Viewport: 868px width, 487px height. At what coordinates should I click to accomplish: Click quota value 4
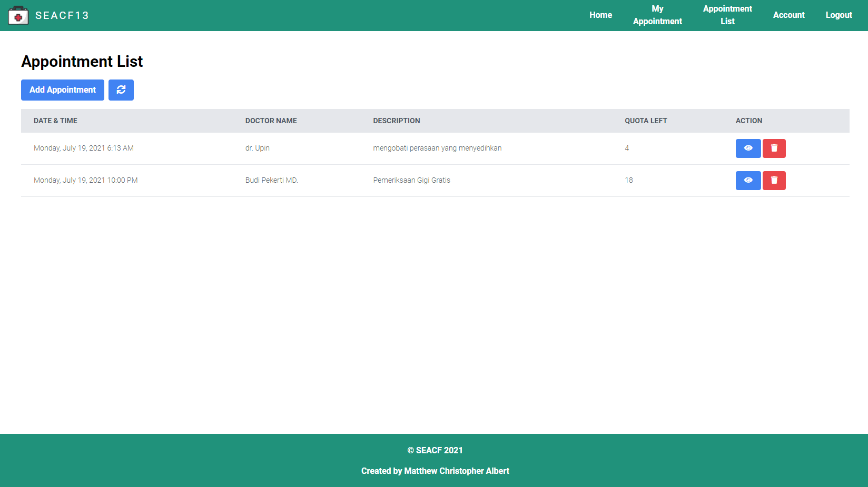[627, 148]
